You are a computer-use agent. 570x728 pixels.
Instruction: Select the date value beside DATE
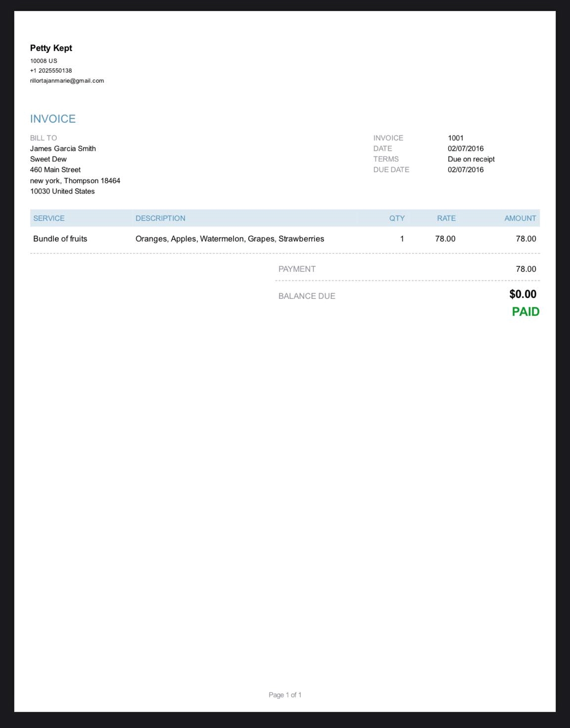click(466, 148)
